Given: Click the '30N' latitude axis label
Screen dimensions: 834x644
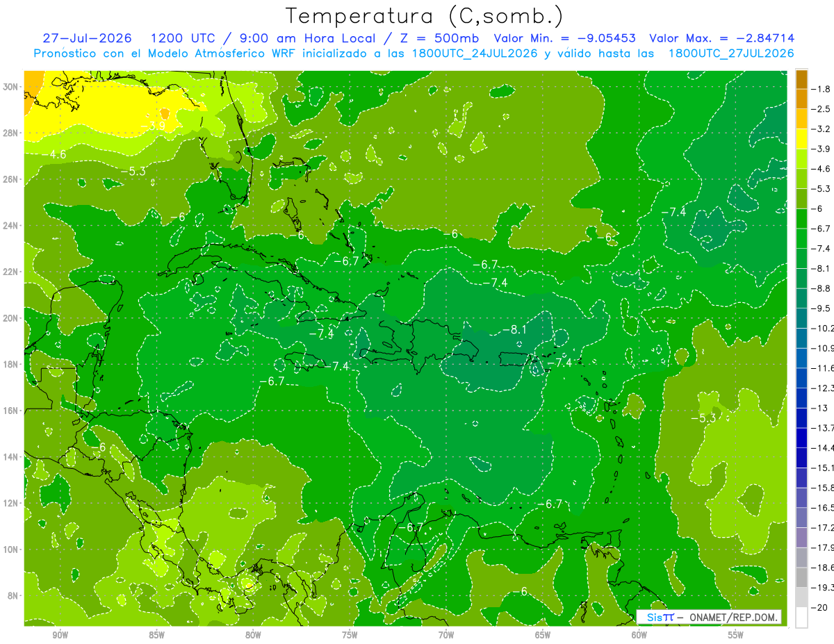Looking at the screenshot, I should [11, 87].
